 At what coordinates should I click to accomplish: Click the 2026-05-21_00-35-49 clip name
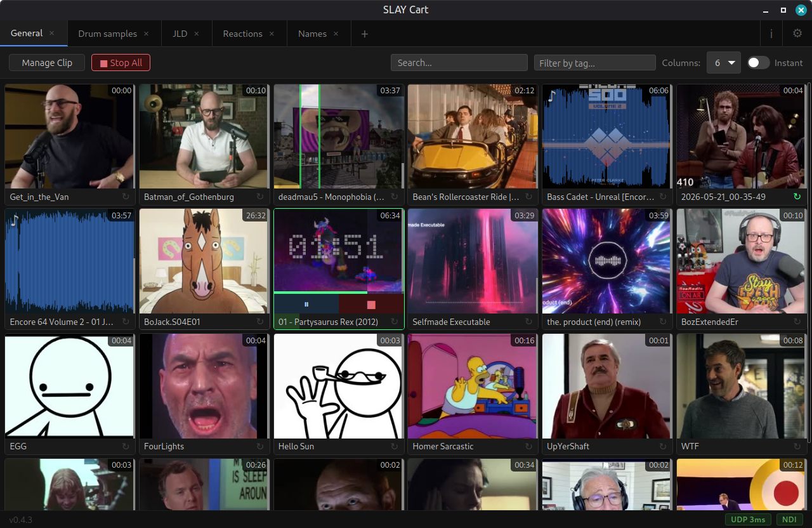tap(723, 197)
